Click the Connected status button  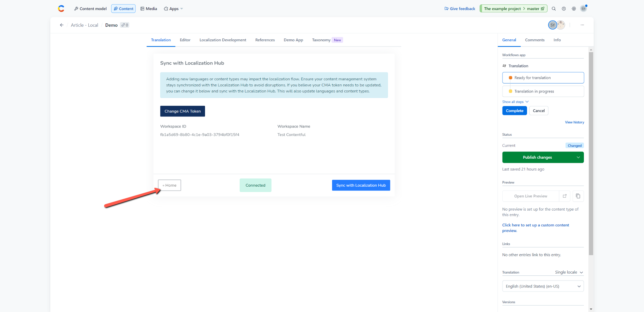pos(255,185)
